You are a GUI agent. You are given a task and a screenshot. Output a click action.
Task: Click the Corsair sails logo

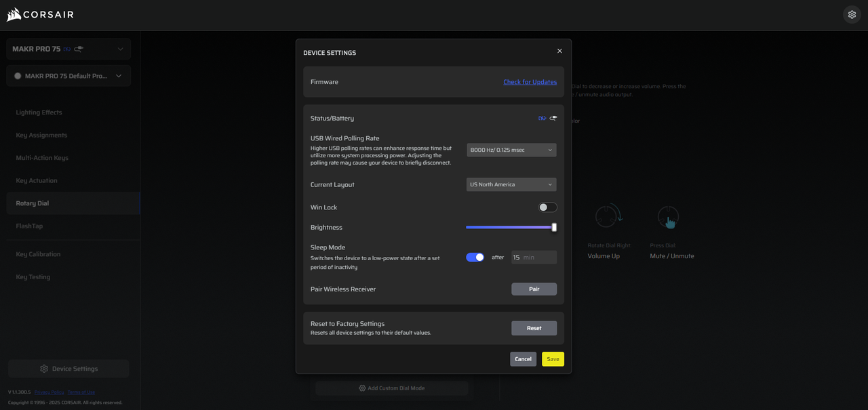[x=14, y=15]
